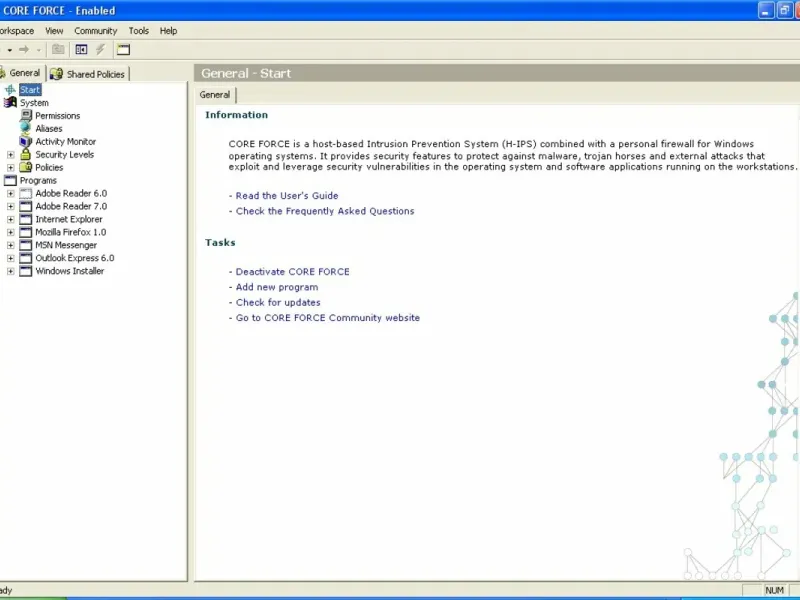Click the Check for updates link
The width and height of the screenshot is (800, 600).
pos(278,302)
